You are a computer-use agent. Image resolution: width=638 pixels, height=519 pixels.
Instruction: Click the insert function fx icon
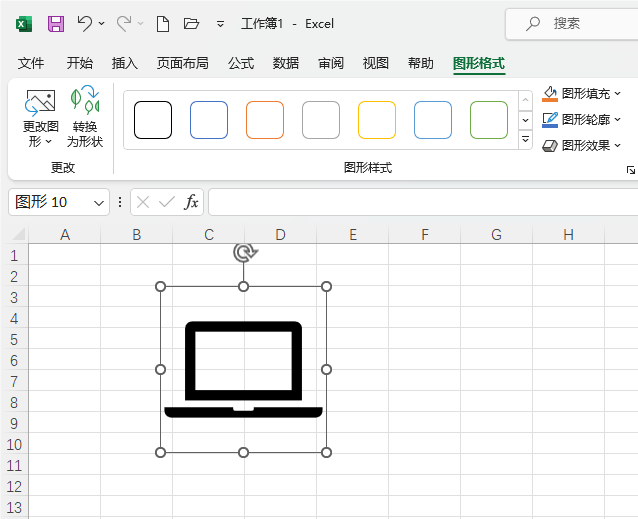point(191,202)
